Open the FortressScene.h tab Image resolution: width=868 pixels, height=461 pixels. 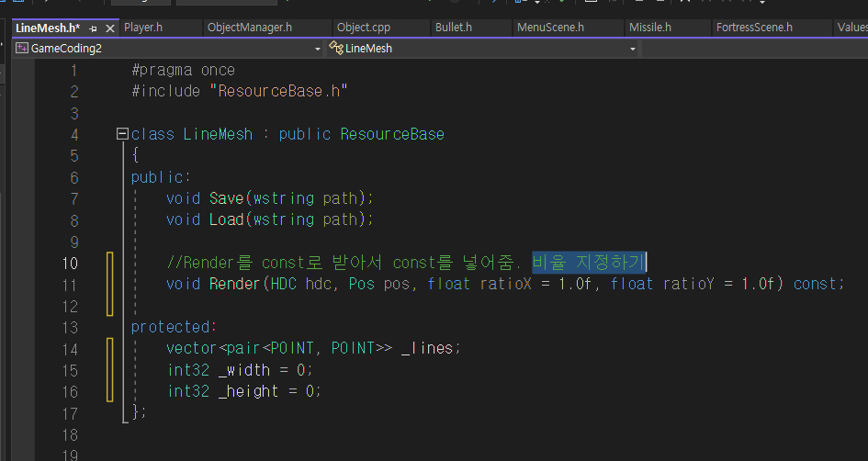pyautogui.click(x=754, y=28)
